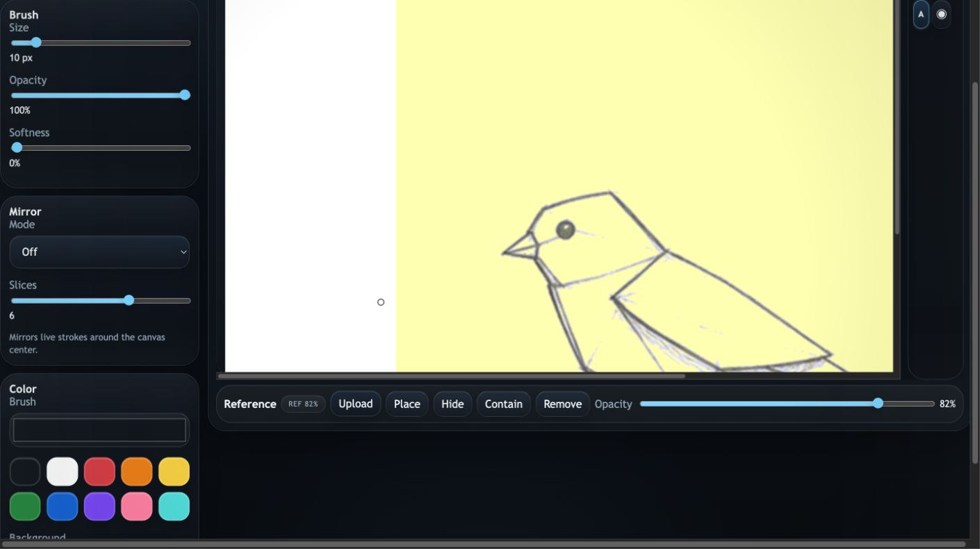Click the "Reference" panel label
The width and height of the screenshot is (980, 549).
click(x=250, y=404)
